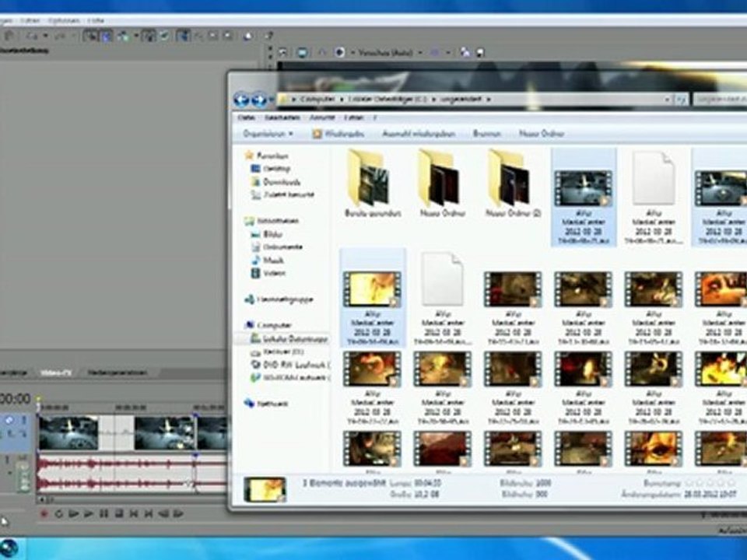Click Auswahl wiedergeben in the toolbar
This screenshot has width=747, height=560.
(x=419, y=134)
